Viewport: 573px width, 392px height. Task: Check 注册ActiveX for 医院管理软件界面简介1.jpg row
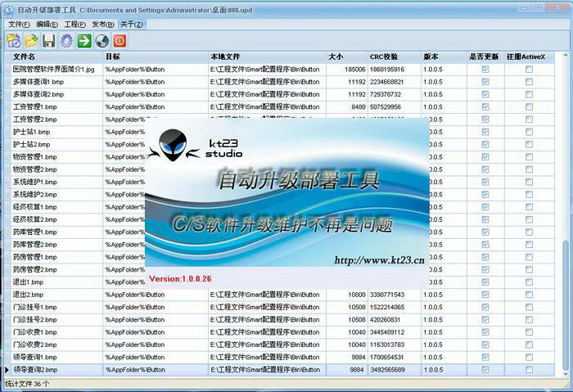point(529,70)
